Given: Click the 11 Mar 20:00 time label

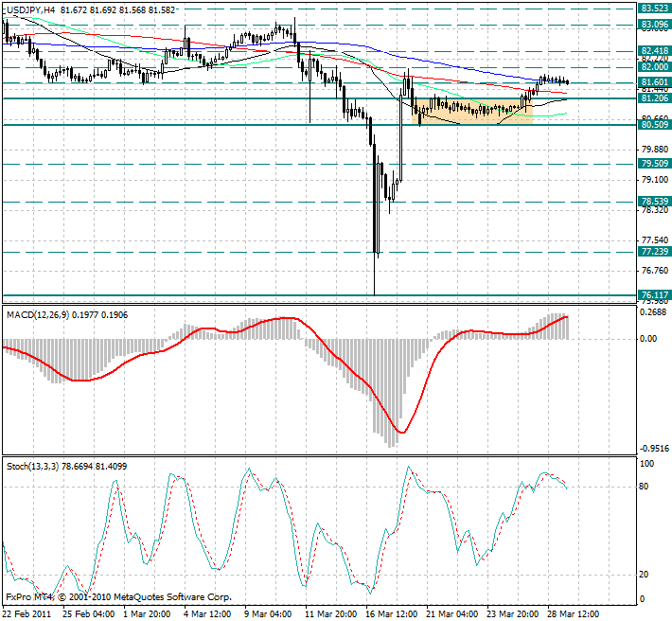Looking at the screenshot, I should [331, 614].
